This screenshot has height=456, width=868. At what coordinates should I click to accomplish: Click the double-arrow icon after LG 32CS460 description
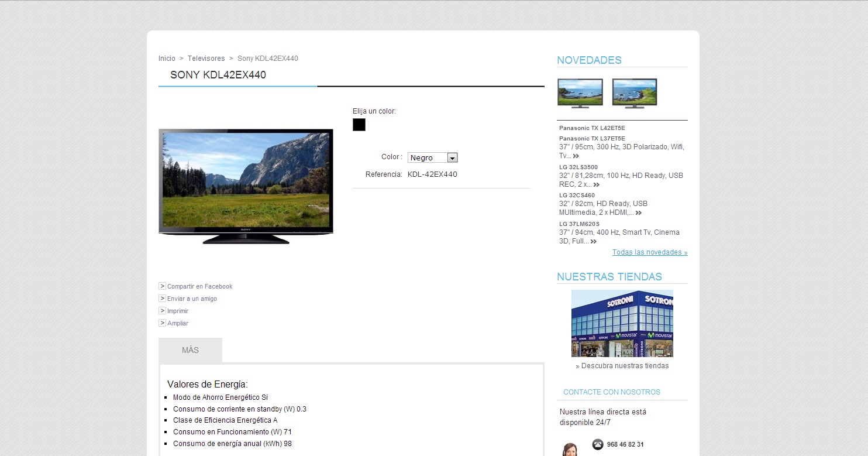click(639, 213)
